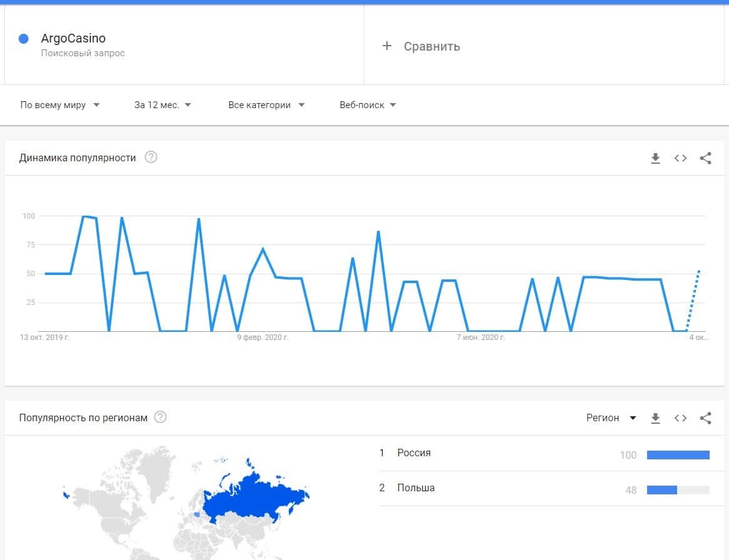Open the Регион breakdown dropdown
Viewport: 729px width, 560px height.
pos(611,417)
